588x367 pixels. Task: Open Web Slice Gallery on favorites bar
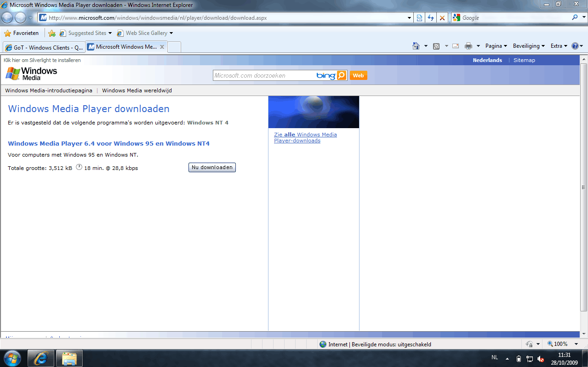pyautogui.click(x=145, y=33)
